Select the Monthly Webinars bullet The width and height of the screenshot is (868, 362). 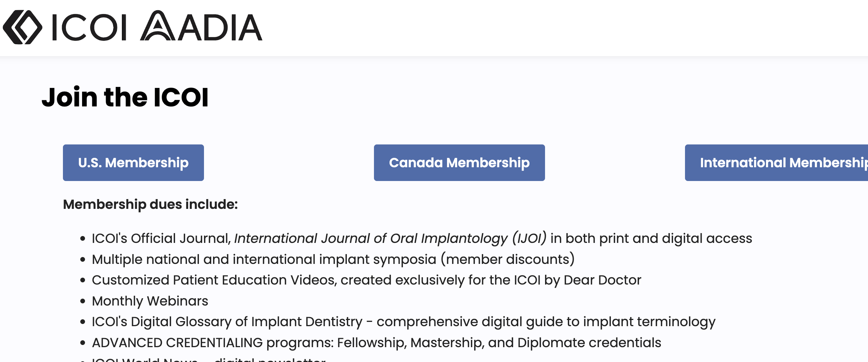[150, 301]
